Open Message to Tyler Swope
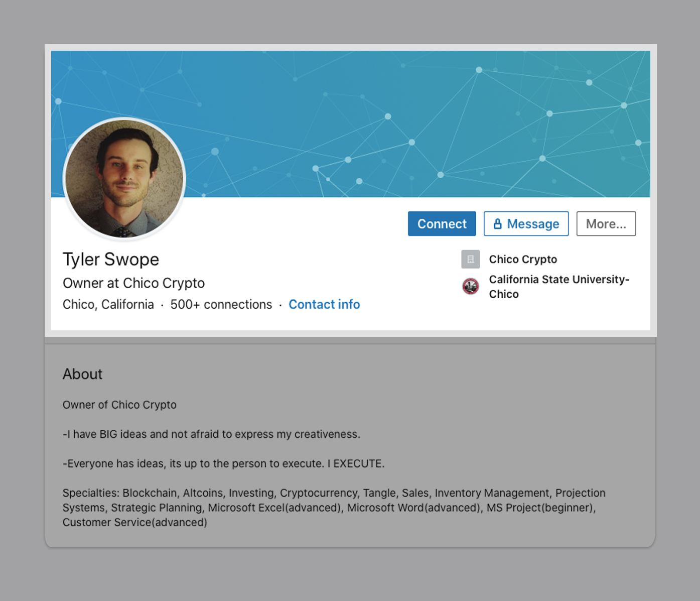Image resolution: width=700 pixels, height=601 pixels. 526,223
